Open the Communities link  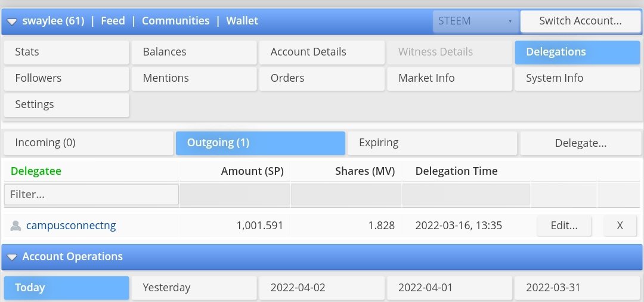[x=175, y=21]
